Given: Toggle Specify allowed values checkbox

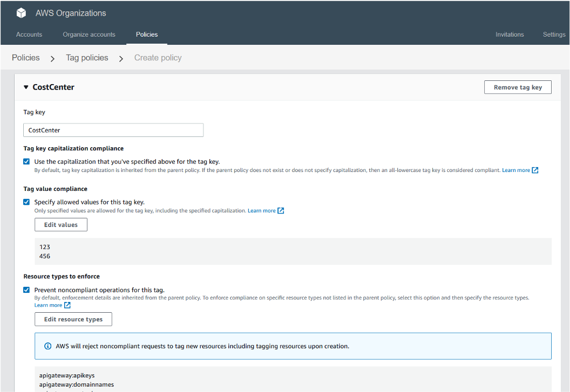Looking at the screenshot, I should tap(26, 202).
